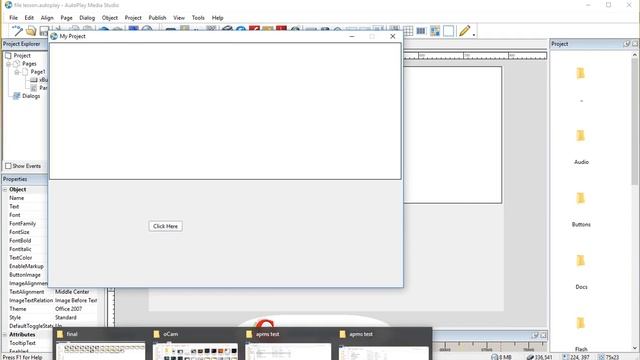Click the Project pane vertical scrollbar
The image size is (640, 360).
635,122
